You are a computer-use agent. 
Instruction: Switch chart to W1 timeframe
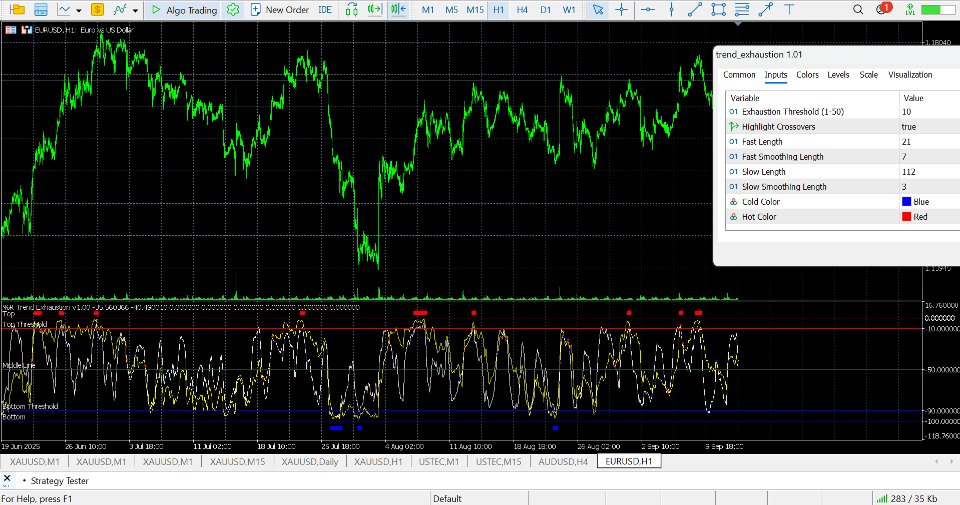pyautogui.click(x=569, y=10)
